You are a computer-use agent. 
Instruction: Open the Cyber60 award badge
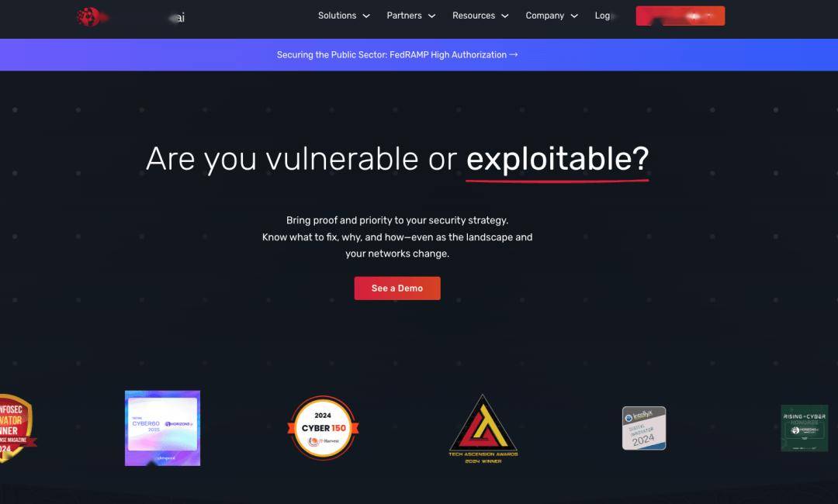[162, 428]
